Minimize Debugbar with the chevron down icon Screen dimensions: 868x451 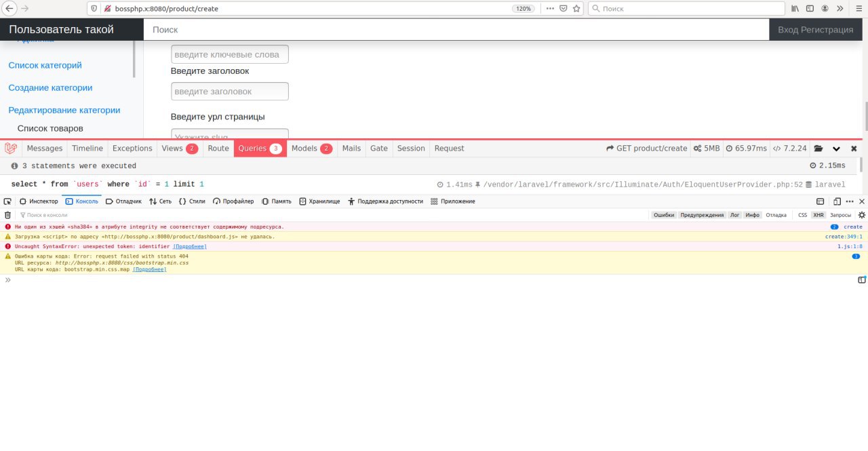click(x=837, y=149)
